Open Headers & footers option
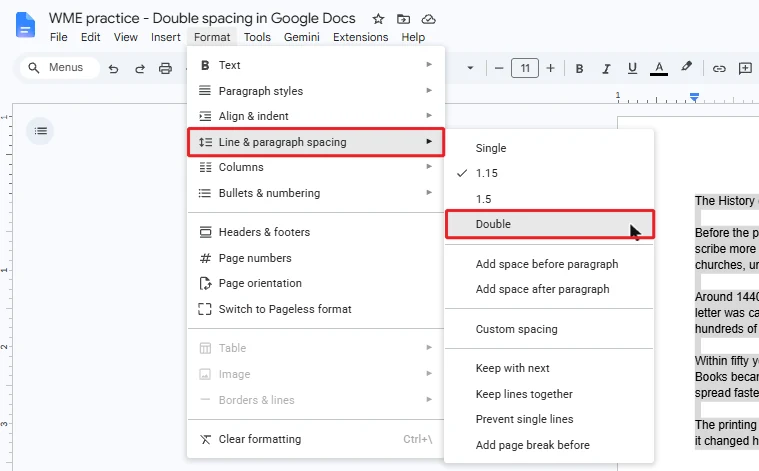 click(x=316, y=232)
